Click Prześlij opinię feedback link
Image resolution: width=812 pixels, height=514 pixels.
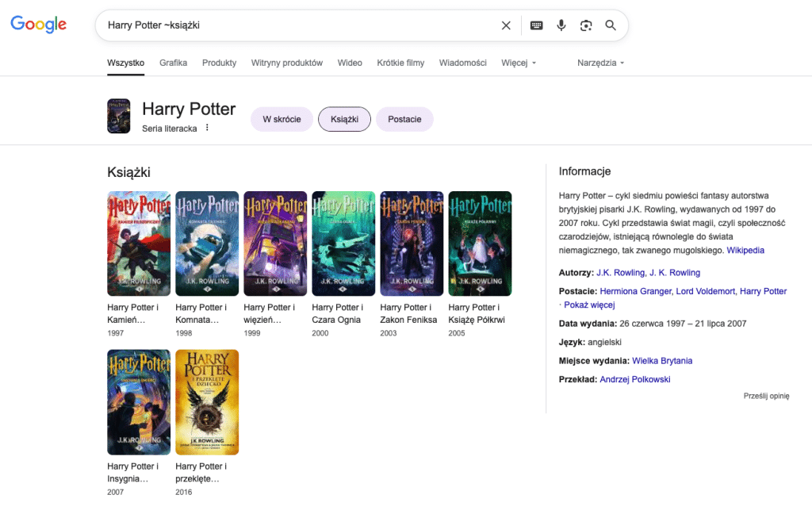(767, 396)
